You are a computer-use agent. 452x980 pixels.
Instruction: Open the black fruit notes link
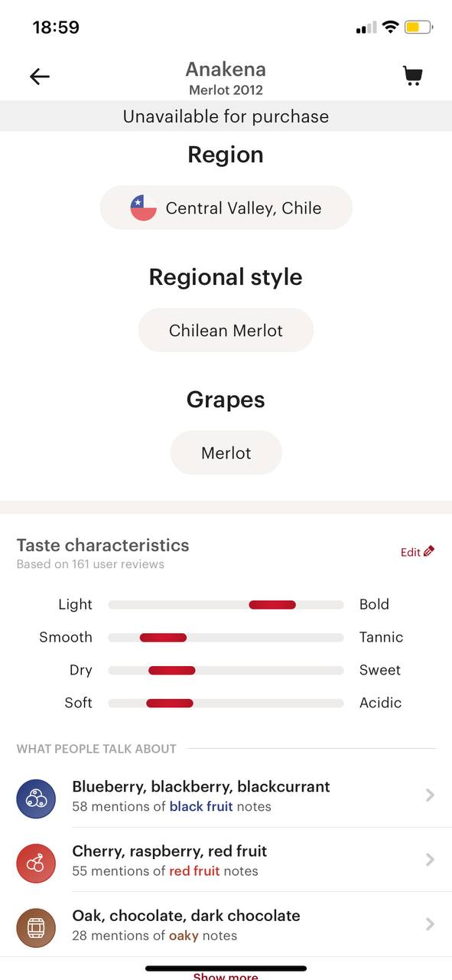click(201, 806)
